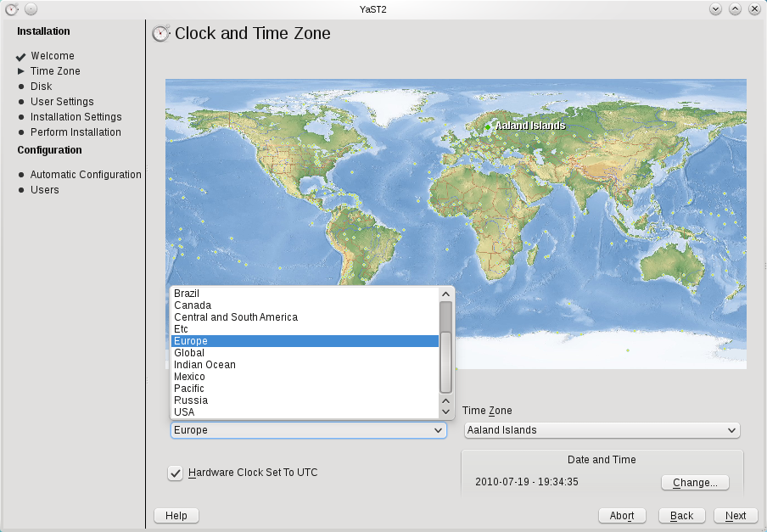The image size is (767, 532).
Task: Select Central and South America region
Action: [x=236, y=317]
